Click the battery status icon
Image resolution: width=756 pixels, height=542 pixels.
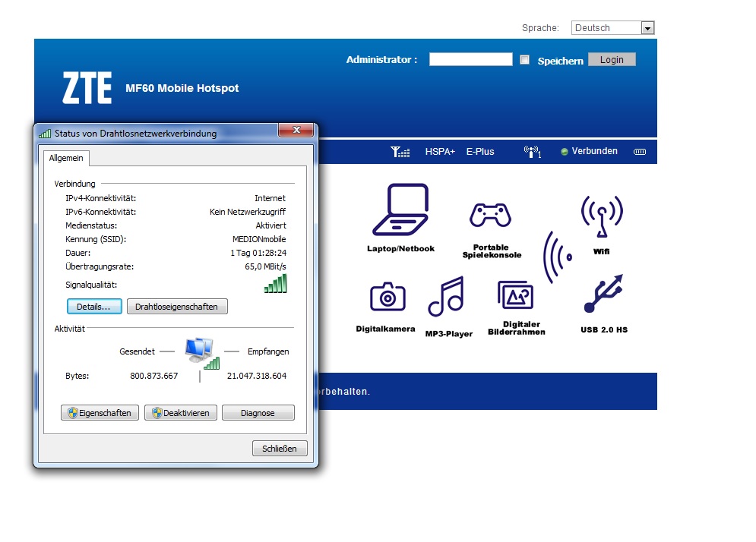(640, 152)
